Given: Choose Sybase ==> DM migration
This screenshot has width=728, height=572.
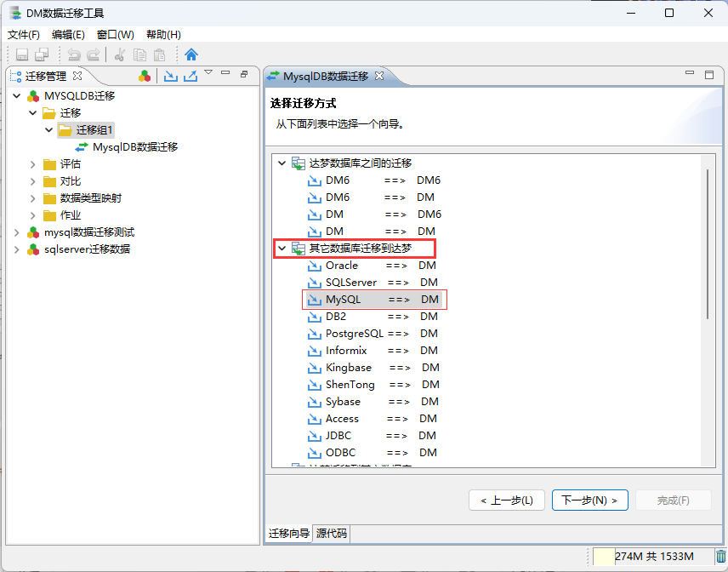Looking at the screenshot, I should [x=373, y=402].
